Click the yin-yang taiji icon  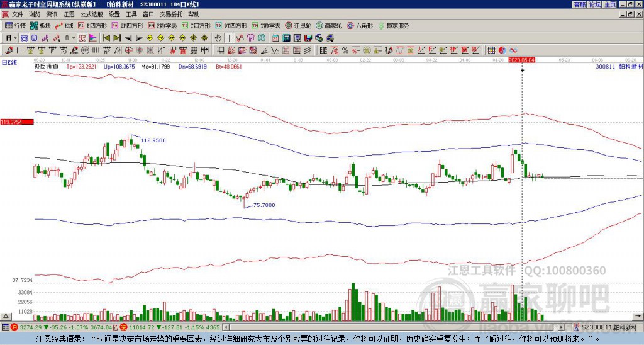[502, 50]
